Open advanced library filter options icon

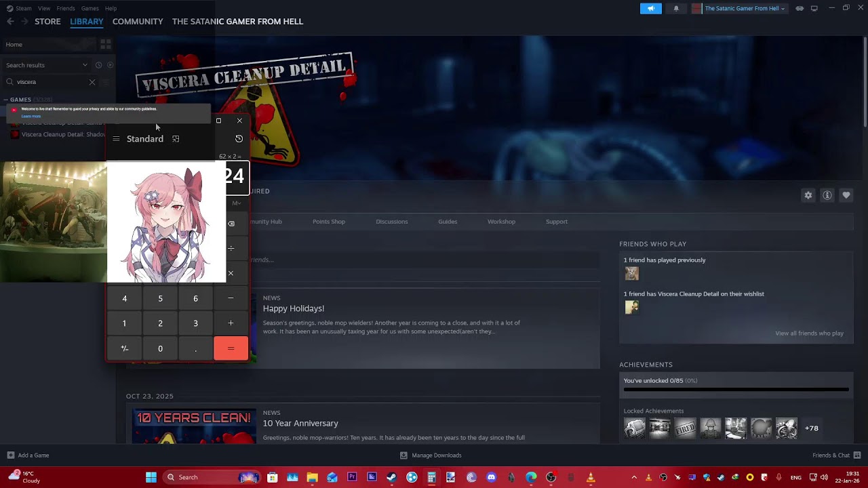point(105,82)
